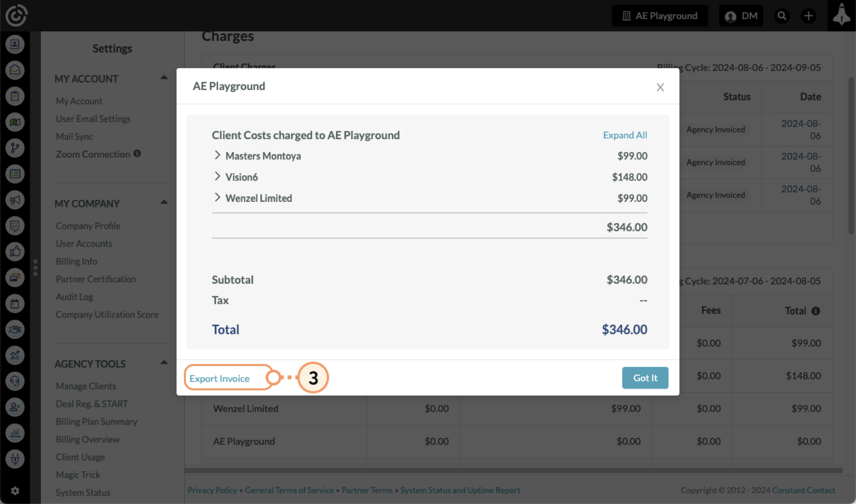Screen dimensions: 856x504
Task: Open the headset support icon in sidebar
Action: (x=15, y=381)
